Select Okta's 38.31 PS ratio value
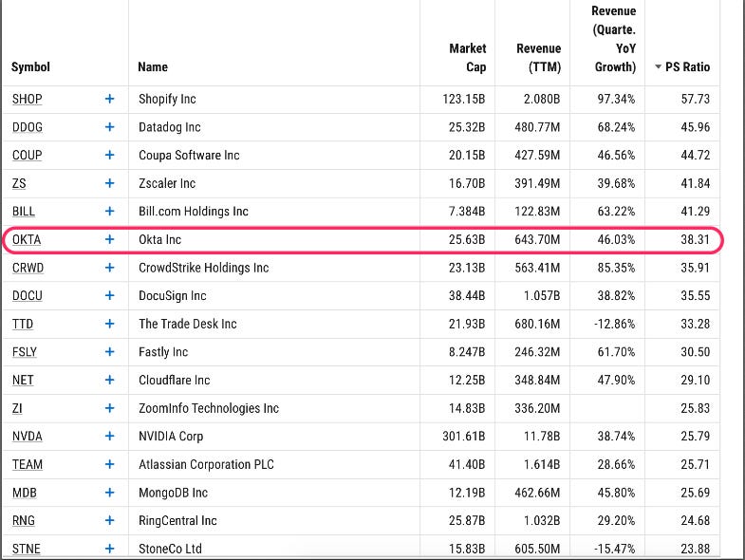 pos(695,239)
